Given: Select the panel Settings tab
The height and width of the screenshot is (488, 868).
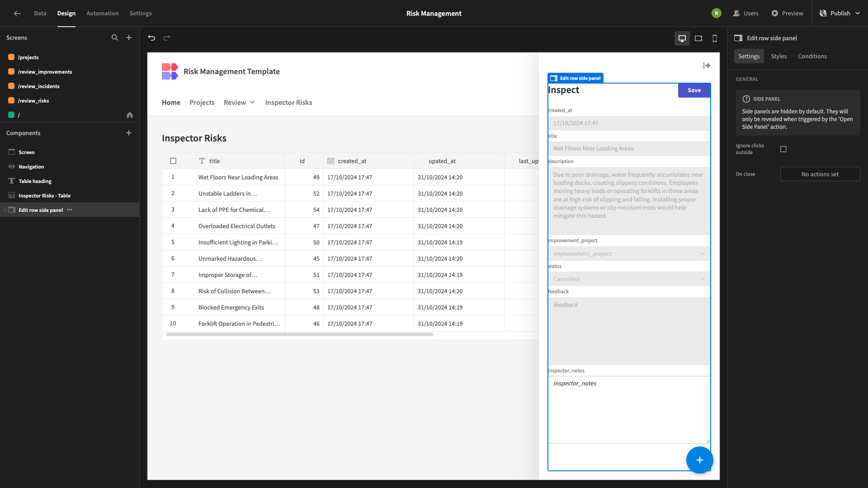Looking at the screenshot, I should coord(749,56).
